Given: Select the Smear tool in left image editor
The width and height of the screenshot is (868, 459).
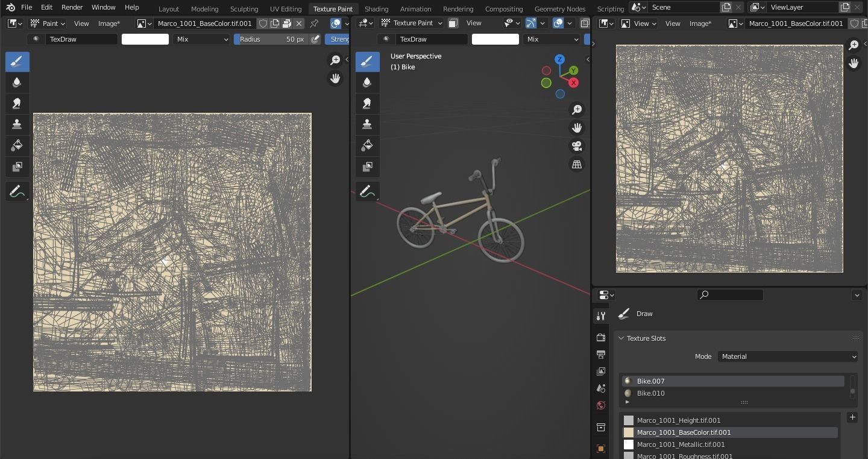Looking at the screenshot, I should click(x=17, y=104).
